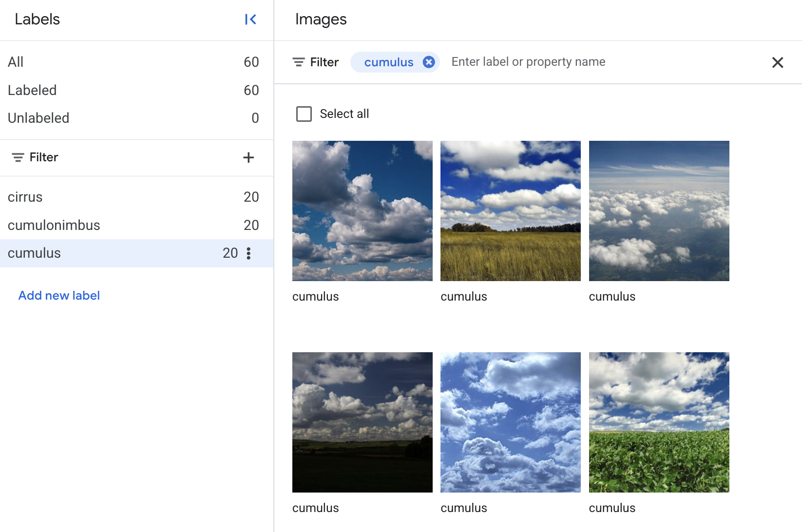802x532 pixels.
Task: Click the Add new label link
Action: pyautogui.click(x=59, y=296)
